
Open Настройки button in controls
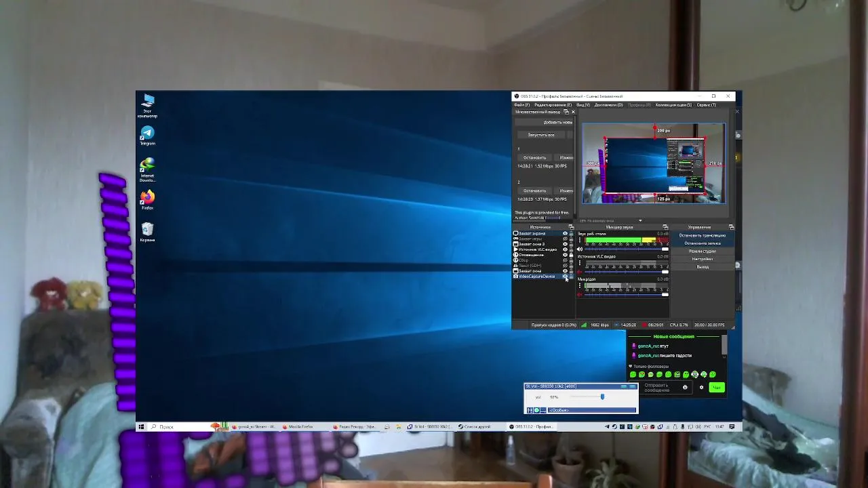tap(703, 259)
